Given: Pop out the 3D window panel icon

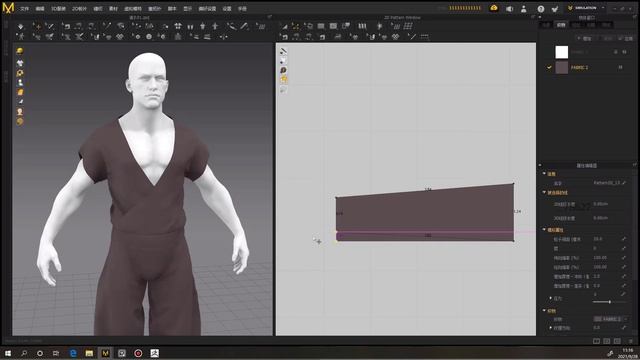Looking at the screenshot, I should [x=269, y=17].
